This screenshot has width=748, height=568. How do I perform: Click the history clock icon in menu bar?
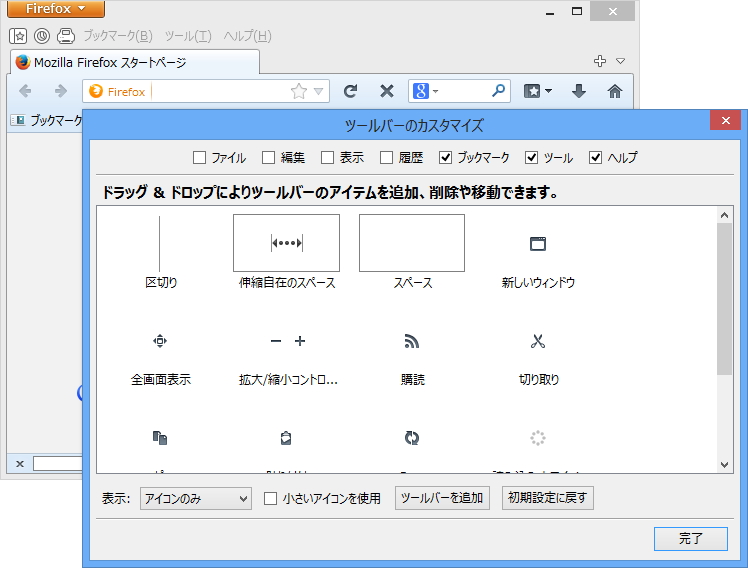(42, 36)
